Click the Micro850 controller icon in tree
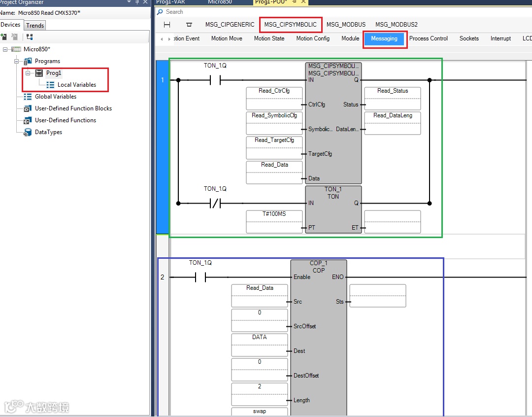The height and width of the screenshot is (417, 532). coord(16,49)
